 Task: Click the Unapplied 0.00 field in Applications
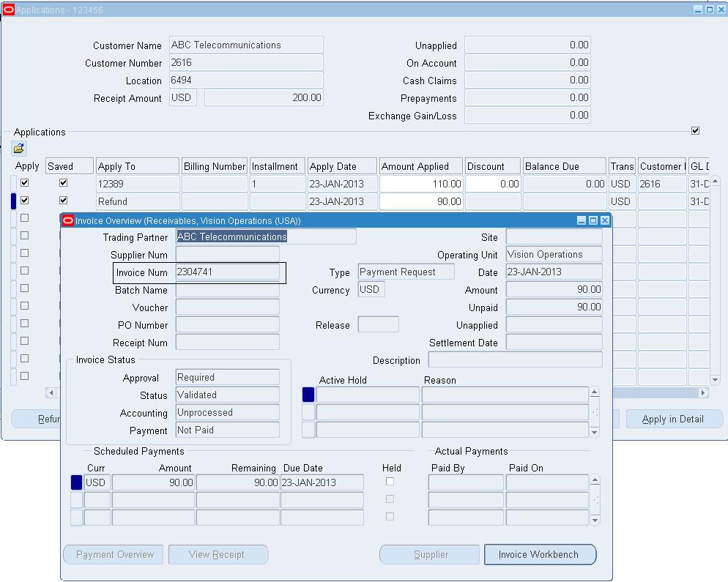[527, 45]
